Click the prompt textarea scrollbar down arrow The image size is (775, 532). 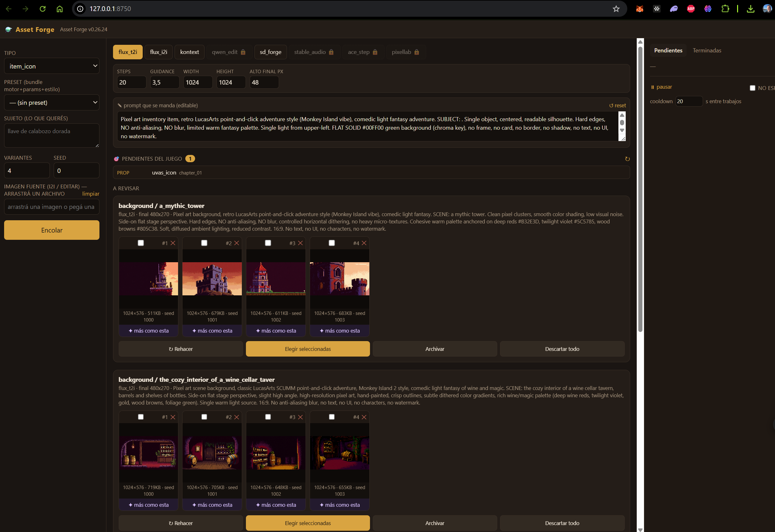click(622, 130)
